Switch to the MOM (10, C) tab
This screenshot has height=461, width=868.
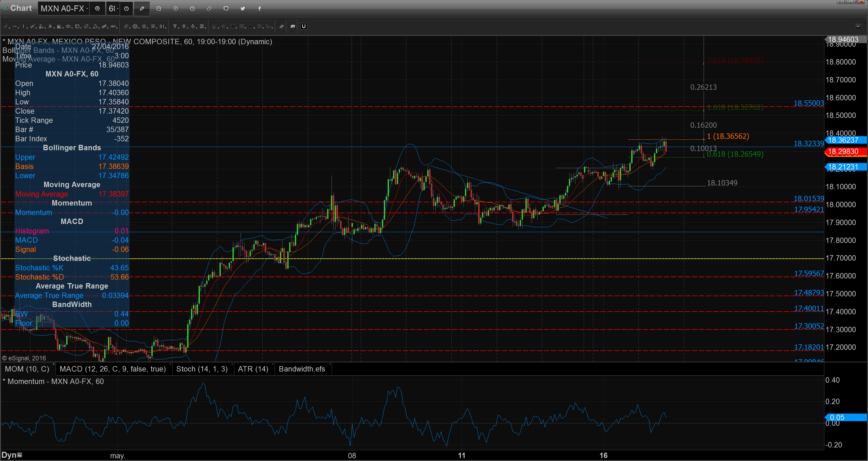pyautogui.click(x=27, y=369)
